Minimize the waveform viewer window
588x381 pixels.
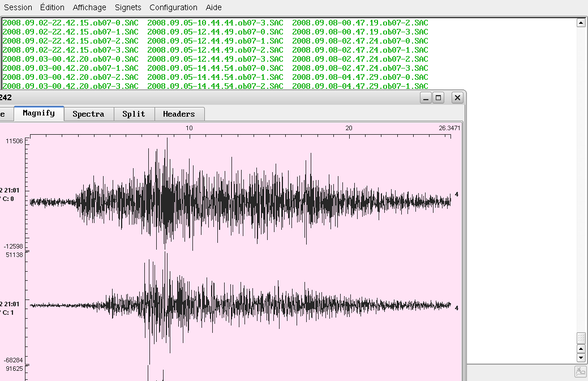tap(426, 98)
